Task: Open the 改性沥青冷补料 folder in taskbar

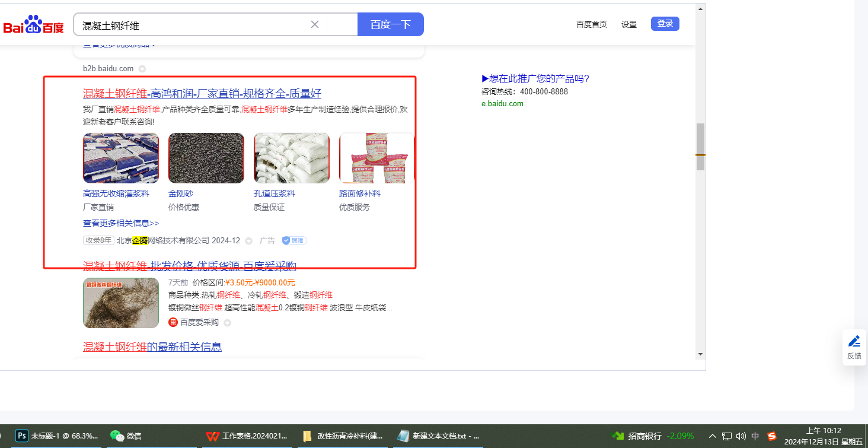Action: (x=342, y=436)
